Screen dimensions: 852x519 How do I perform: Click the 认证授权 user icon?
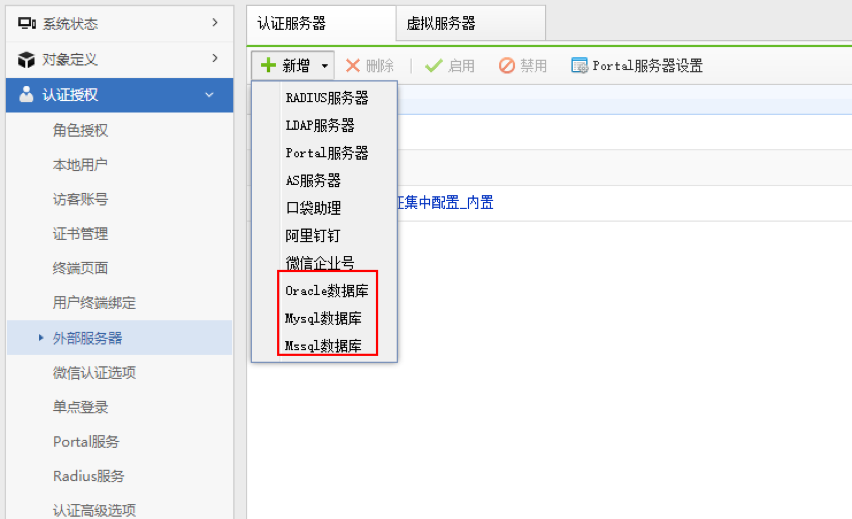click(x=27, y=96)
